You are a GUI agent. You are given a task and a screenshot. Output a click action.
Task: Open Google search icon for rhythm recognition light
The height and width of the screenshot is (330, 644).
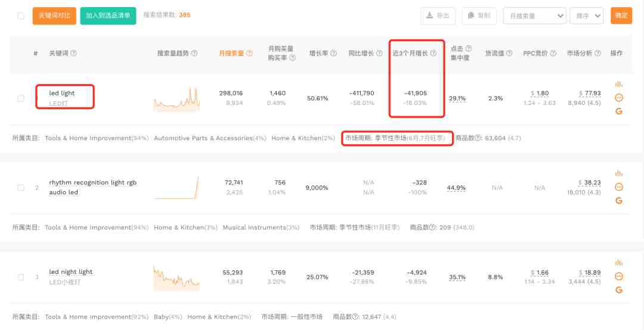coord(618,201)
